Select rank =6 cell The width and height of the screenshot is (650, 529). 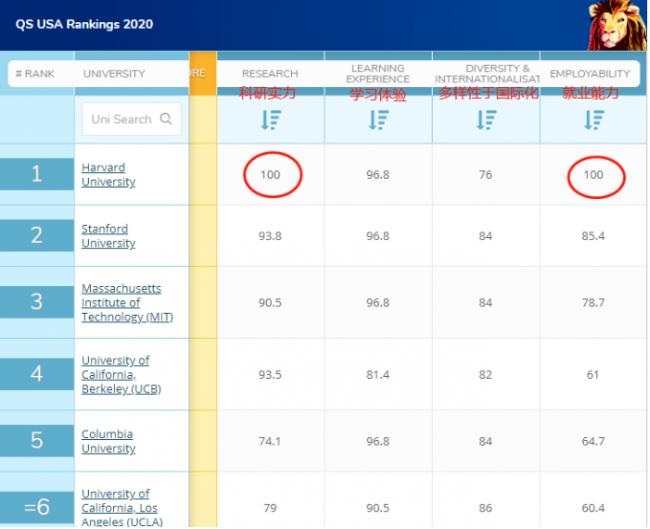coord(37,507)
